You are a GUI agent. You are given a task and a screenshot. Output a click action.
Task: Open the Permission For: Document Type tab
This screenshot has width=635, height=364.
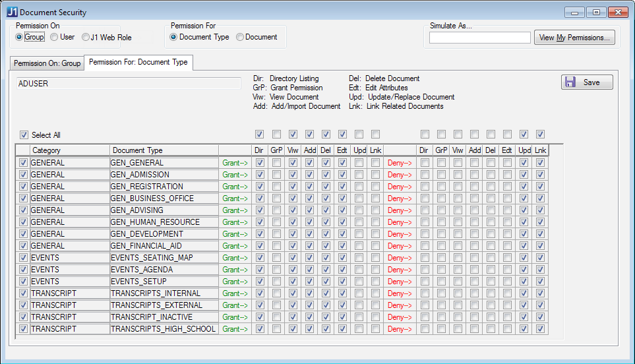click(138, 63)
